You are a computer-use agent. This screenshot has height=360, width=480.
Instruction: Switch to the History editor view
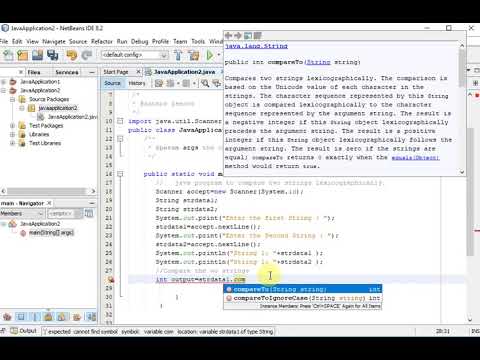[137, 83]
